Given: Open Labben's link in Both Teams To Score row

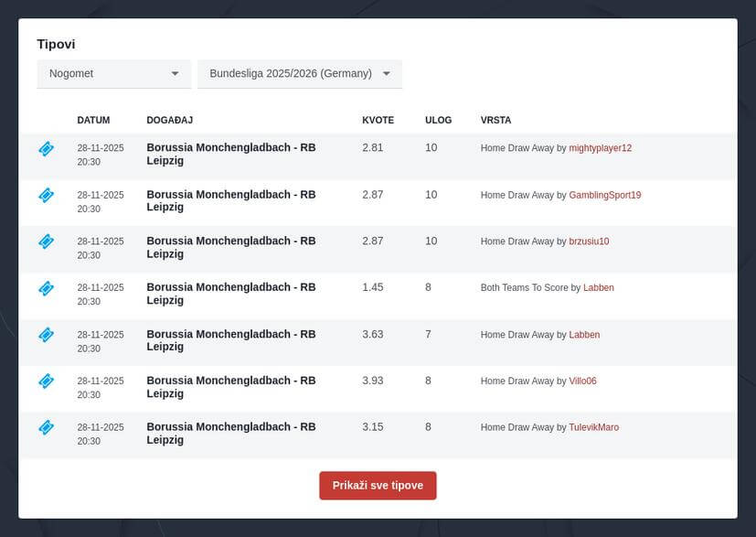Looking at the screenshot, I should (x=598, y=288).
